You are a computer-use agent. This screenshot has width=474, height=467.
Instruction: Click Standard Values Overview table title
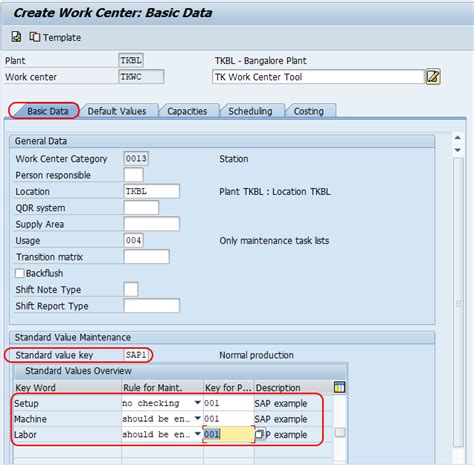pos(78,371)
